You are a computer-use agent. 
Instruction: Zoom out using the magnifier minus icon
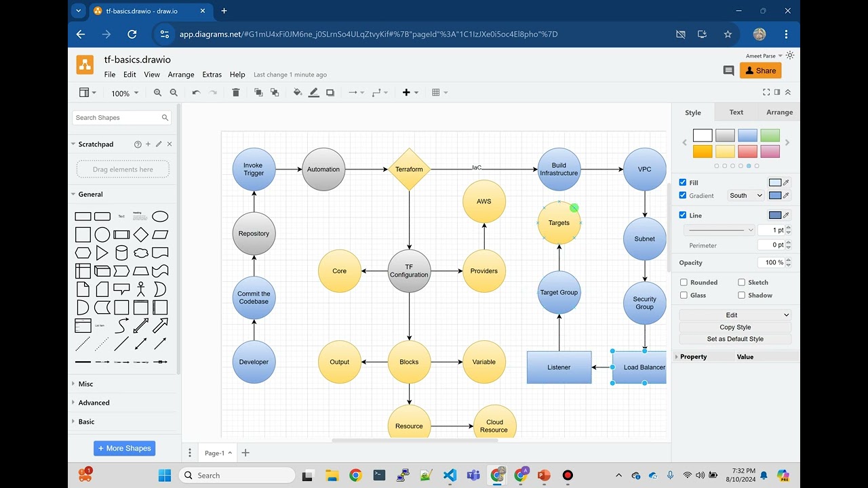(174, 93)
